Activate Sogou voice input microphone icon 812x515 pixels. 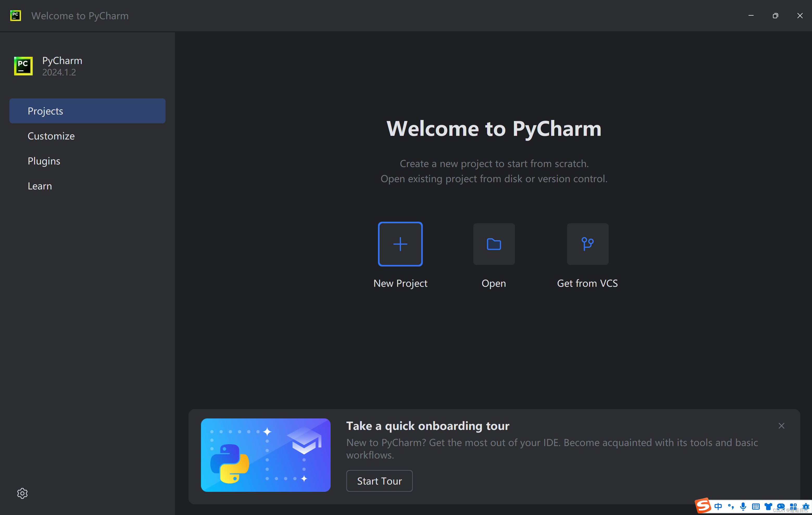point(743,507)
